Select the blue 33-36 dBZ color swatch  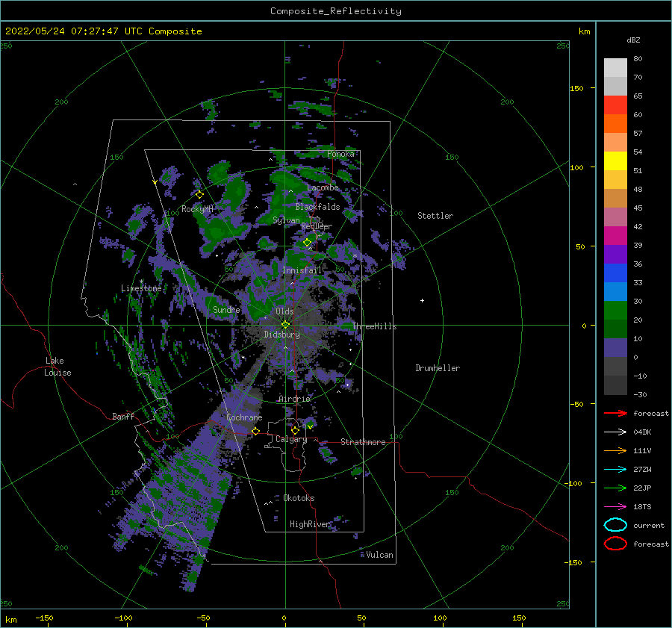pyautogui.click(x=615, y=273)
